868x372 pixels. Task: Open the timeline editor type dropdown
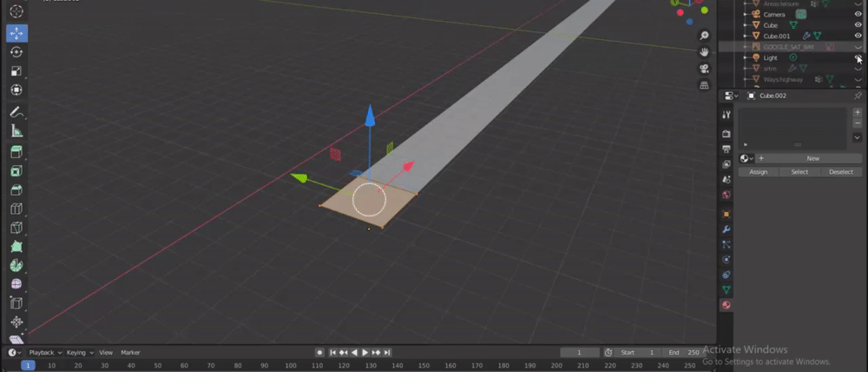(x=15, y=353)
